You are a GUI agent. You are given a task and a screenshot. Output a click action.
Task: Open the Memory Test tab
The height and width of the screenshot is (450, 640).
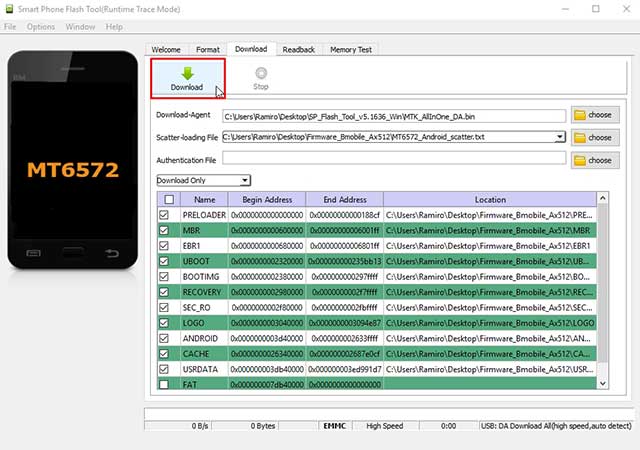351,50
